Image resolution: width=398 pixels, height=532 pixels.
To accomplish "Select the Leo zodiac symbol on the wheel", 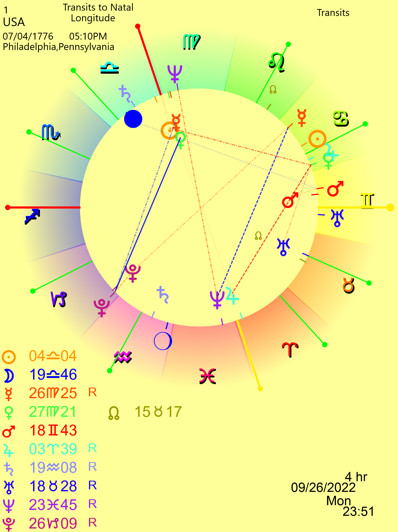I will pyautogui.click(x=276, y=63).
